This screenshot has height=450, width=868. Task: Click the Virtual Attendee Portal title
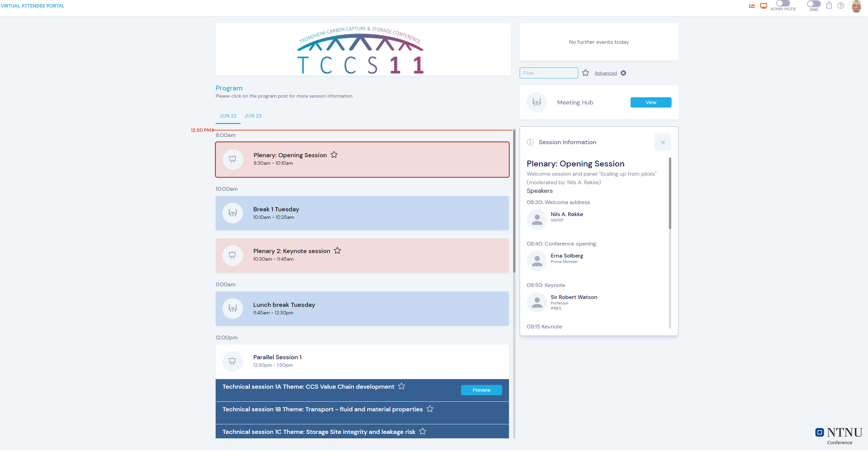[33, 6]
